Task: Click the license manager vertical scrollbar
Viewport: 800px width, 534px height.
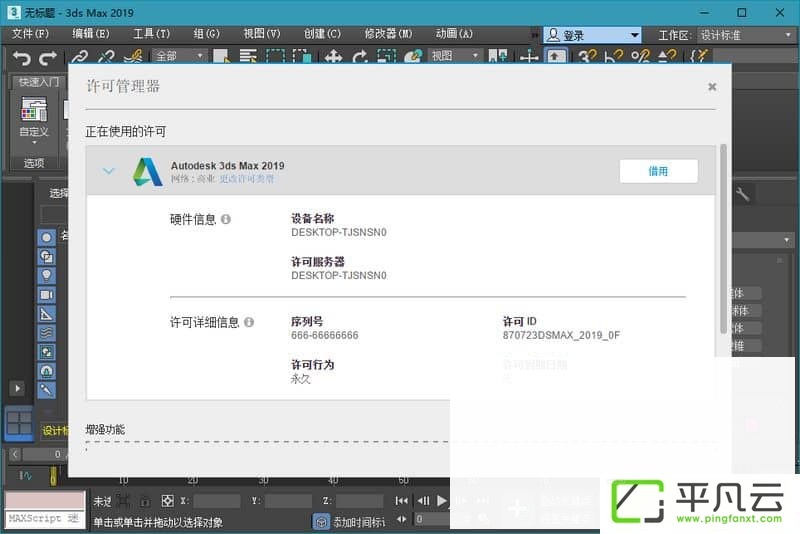Action: coord(723,239)
